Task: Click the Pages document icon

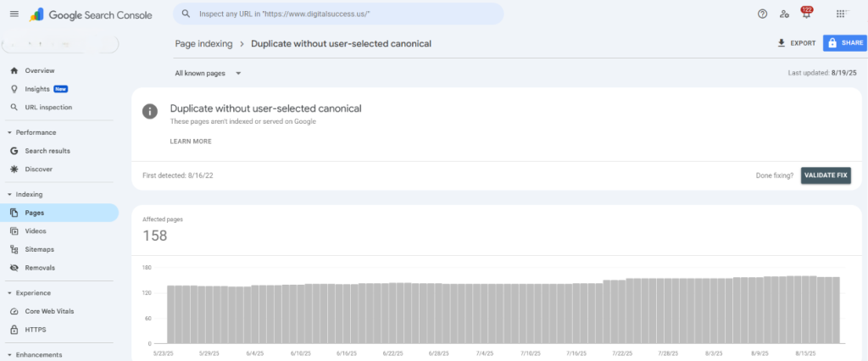Action: (x=14, y=213)
